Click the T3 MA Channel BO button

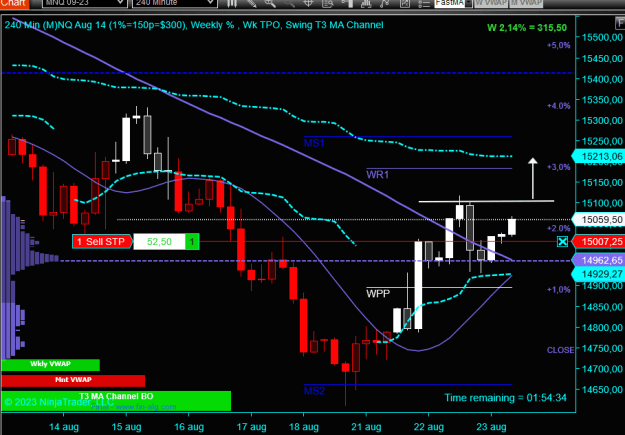tap(116, 401)
